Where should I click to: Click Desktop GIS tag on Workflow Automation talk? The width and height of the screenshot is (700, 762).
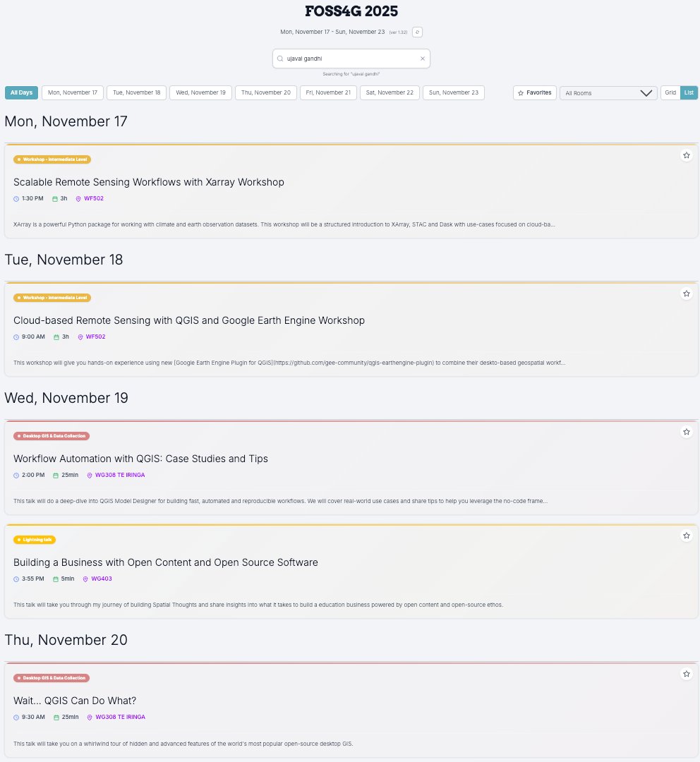tap(52, 436)
